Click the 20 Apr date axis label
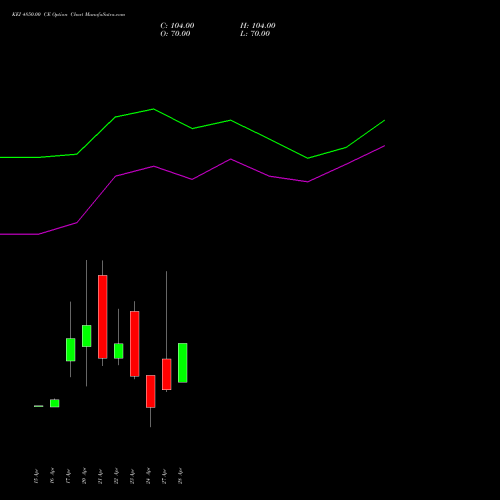The image size is (500, 500). point(84,476)
